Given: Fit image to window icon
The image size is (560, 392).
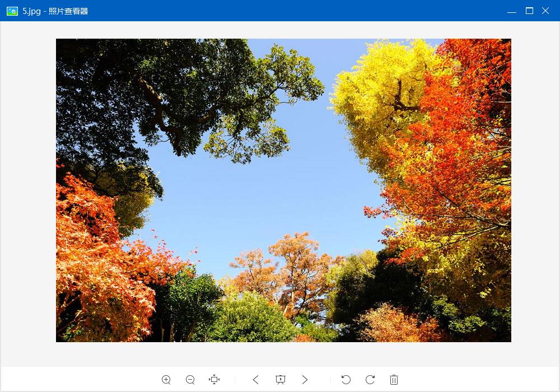Looking at the screenshot, I should (214, 379).
